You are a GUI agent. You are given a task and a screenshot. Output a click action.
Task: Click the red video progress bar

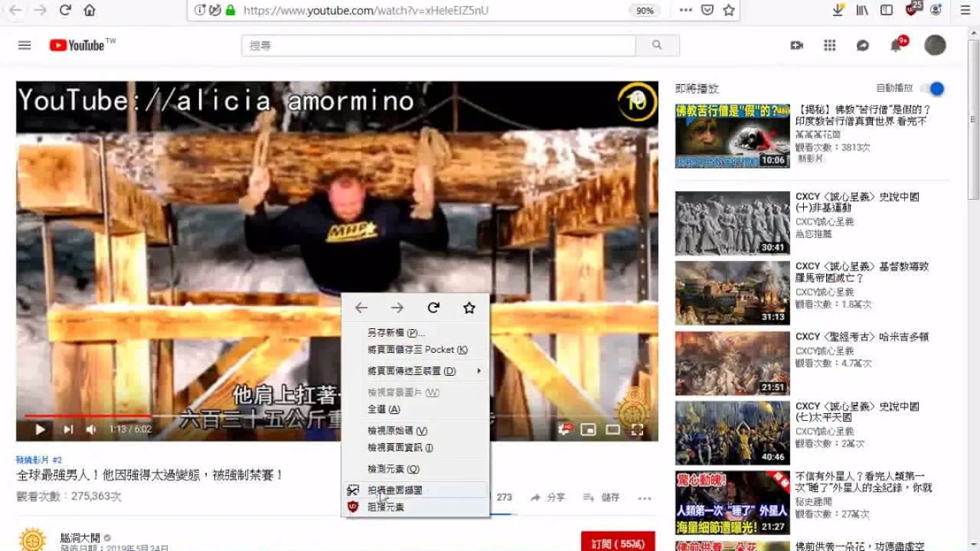coord(88,416)
